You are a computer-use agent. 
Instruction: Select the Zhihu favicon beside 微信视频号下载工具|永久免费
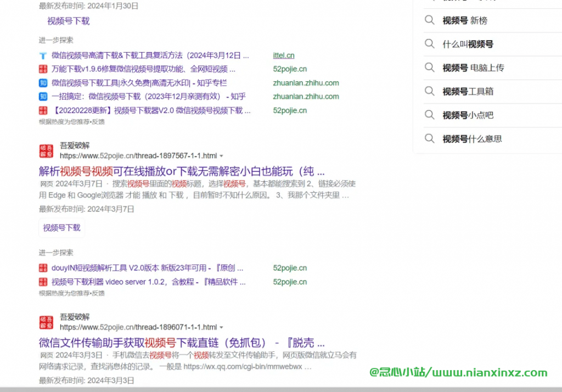[x=43, y=83]
